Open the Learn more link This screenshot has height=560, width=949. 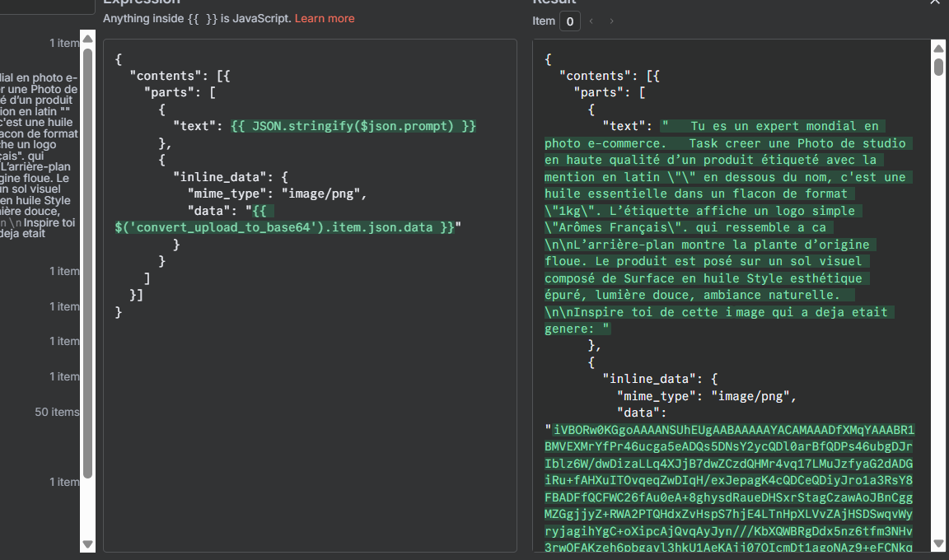[x=324, y=18]
